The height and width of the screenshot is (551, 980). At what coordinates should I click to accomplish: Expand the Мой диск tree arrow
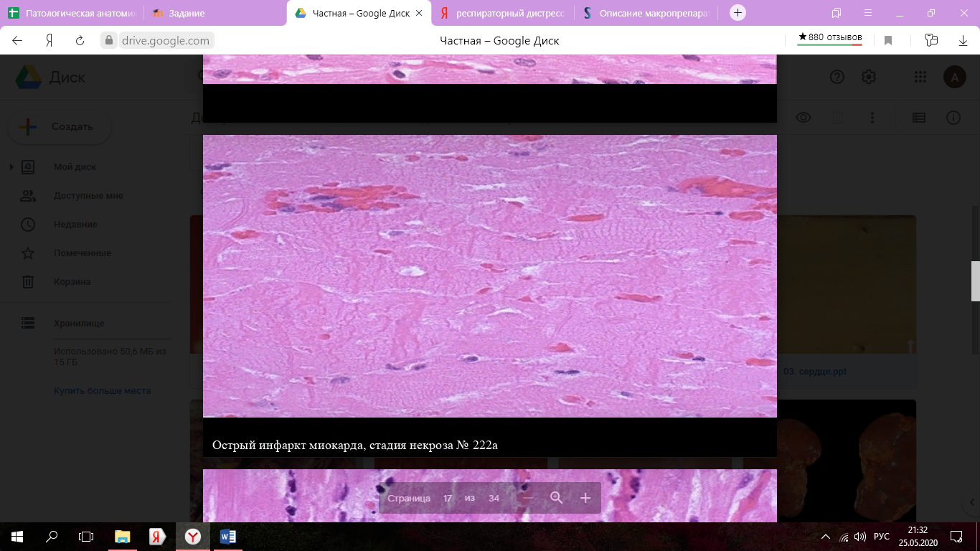pyautogui.click(x=11, y=167)
